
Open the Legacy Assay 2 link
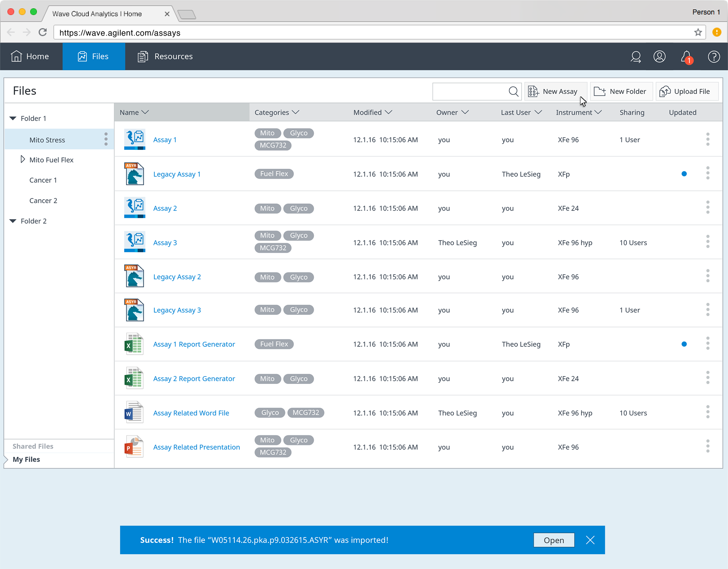coord(177,277)
